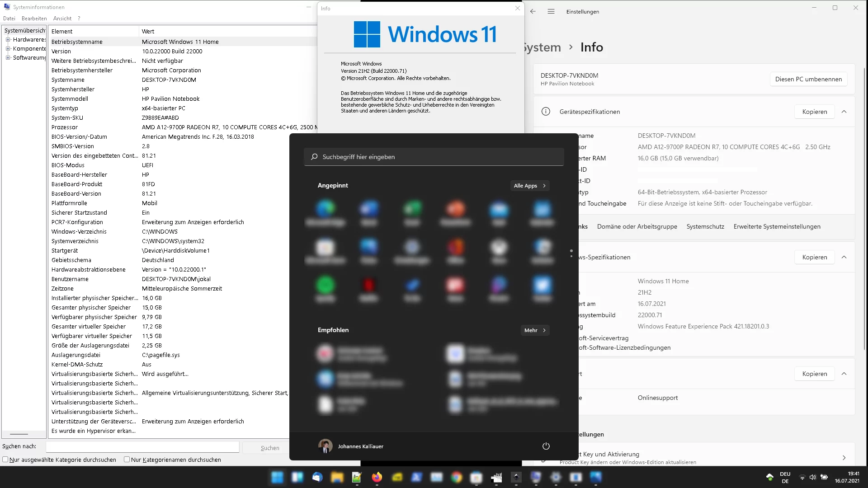Open the Erweiterte Systemeinstellungen link
Image resolution: width=868 pixels, height=488 pixels.
click(777, 226)
